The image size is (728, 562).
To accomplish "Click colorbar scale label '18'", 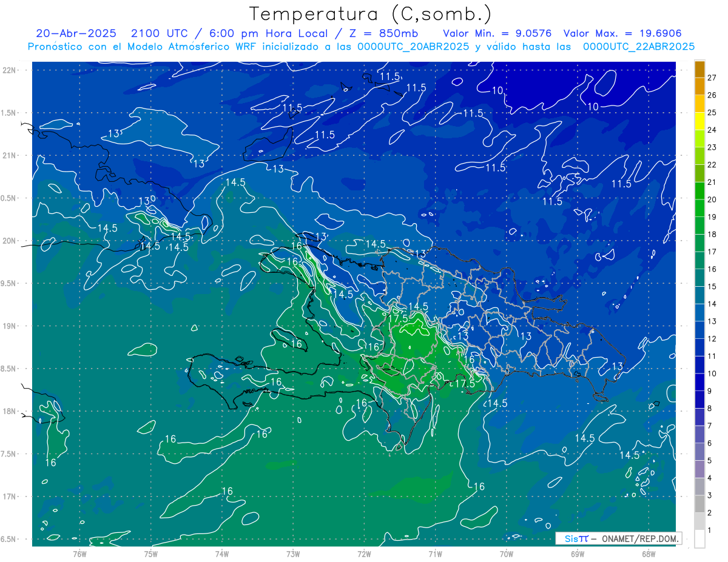I will click(712, 234).
